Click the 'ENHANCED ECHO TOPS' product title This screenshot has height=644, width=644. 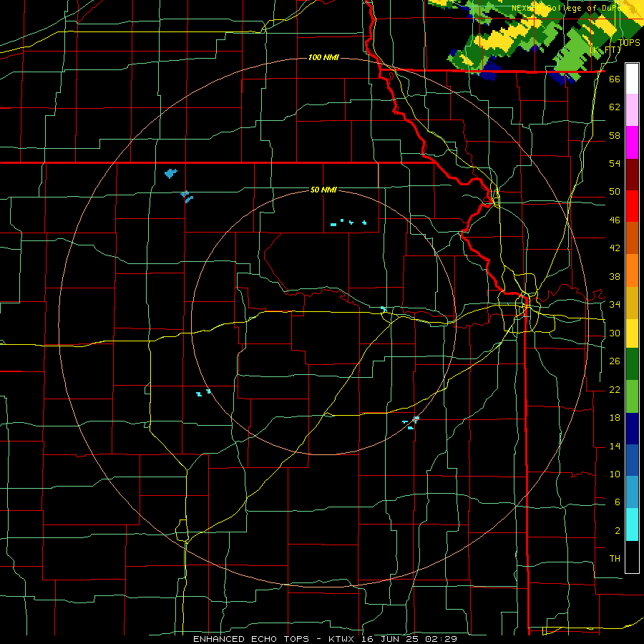click(x=251, y=639)
